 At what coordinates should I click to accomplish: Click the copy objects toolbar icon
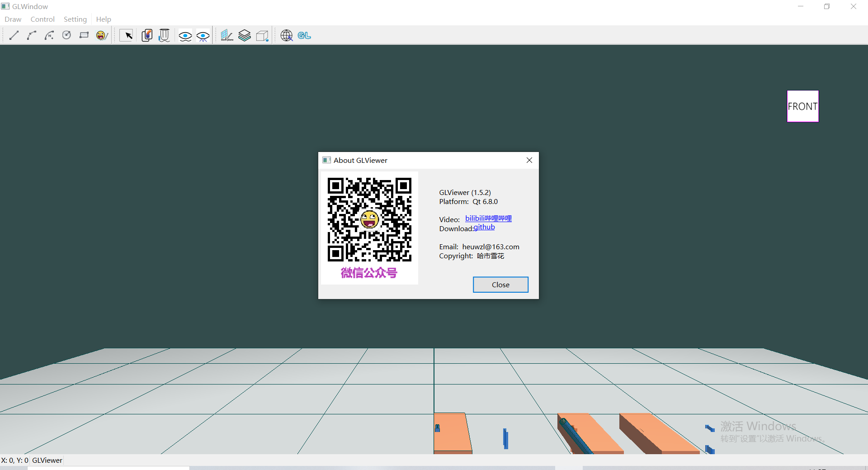147,35
